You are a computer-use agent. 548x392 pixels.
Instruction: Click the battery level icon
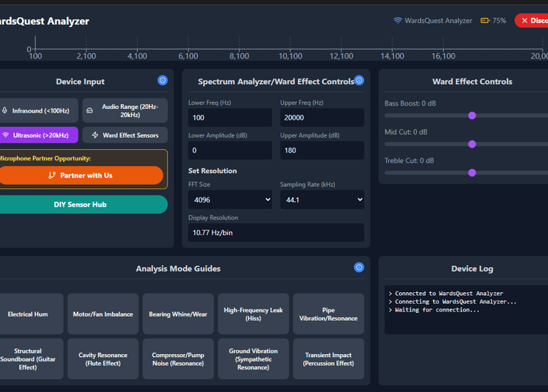tap(485, 21)
